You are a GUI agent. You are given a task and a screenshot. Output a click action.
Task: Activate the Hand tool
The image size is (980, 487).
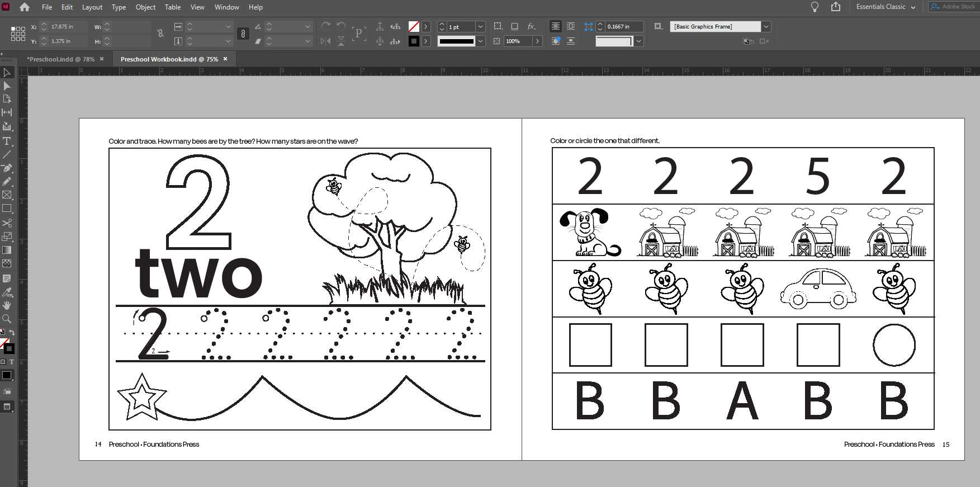[7, 305]
